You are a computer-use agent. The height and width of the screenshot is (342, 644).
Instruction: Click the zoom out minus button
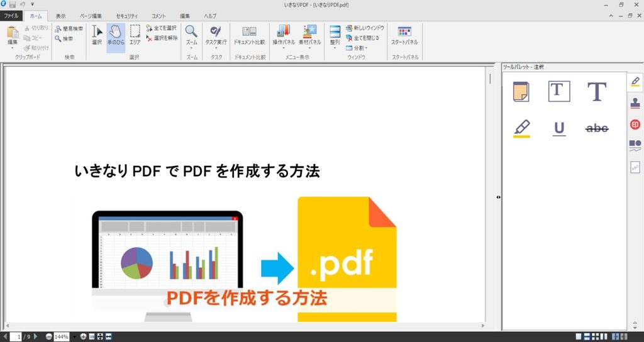tap(49, 337)
